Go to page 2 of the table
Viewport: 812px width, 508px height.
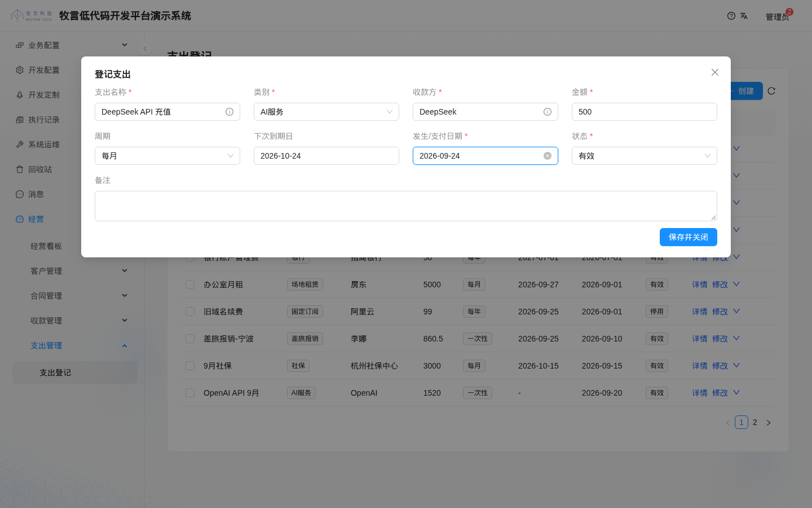tap(755, 422)
